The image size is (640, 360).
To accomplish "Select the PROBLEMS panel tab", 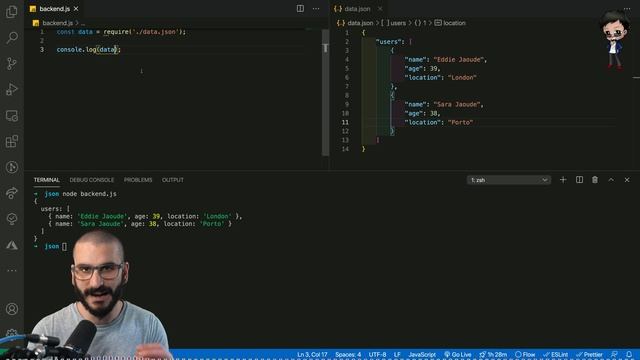I will pos(138,180).
